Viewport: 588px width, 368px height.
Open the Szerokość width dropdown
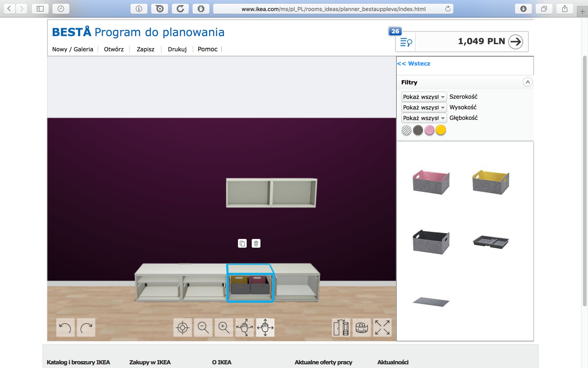pyautogui.click(x=424, y=97)
